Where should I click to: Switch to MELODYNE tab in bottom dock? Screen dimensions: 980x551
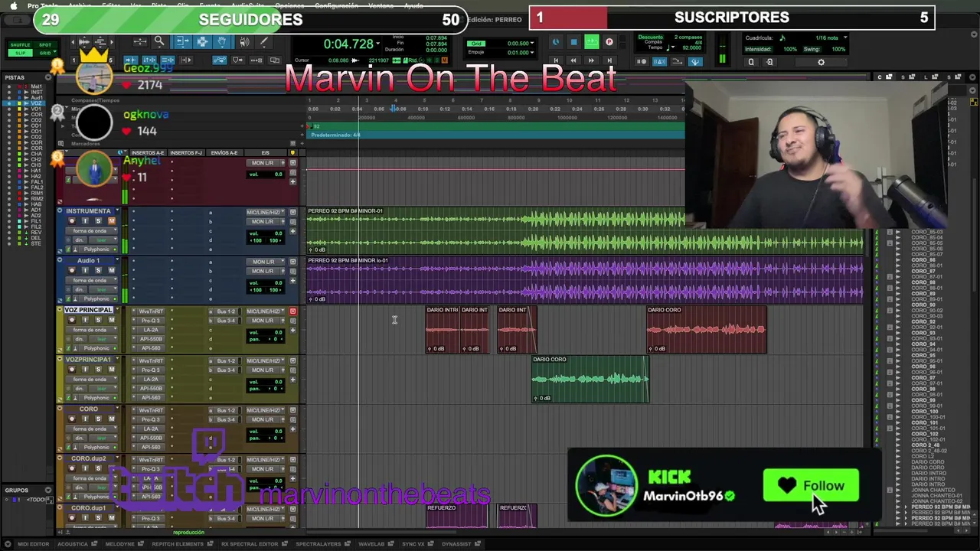(119, 544)
